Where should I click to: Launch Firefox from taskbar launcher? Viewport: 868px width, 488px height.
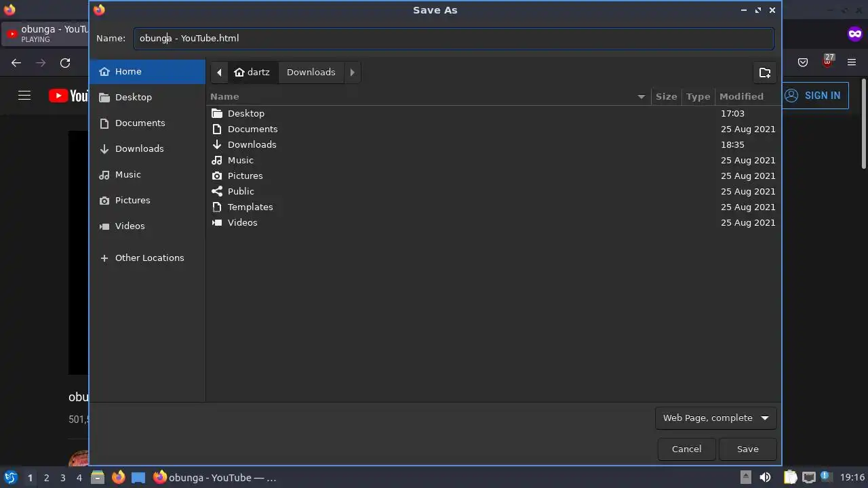tap(118, 477)
